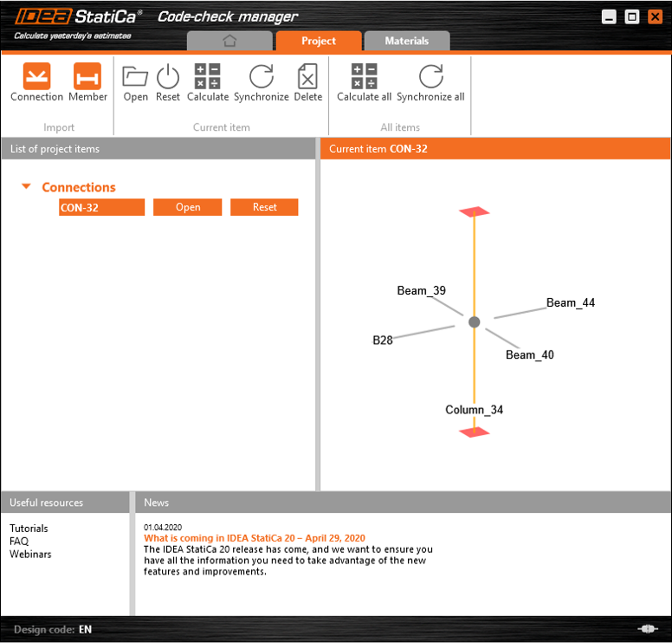Viewport: 672px width, 643px height.
Task: Select the Beam_39 label in the preview
Action: 421,291
